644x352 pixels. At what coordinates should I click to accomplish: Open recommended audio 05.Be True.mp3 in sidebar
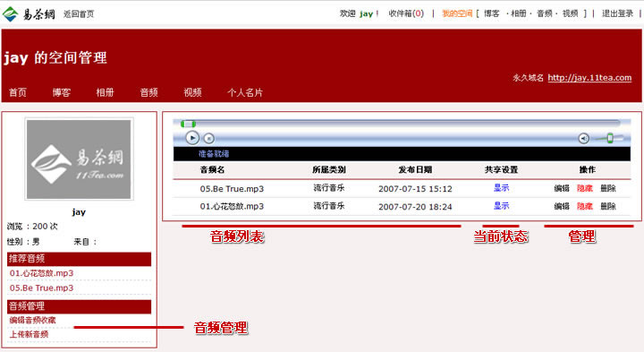(41, 288)
